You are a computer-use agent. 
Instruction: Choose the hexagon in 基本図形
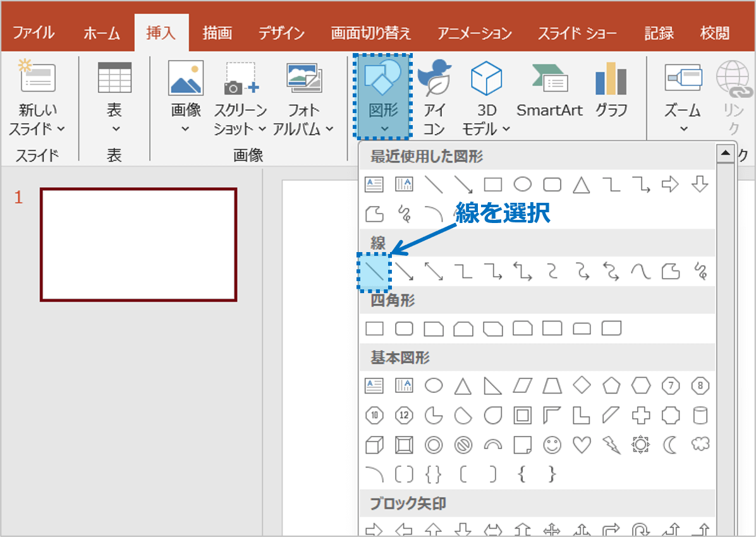point(641,385)
